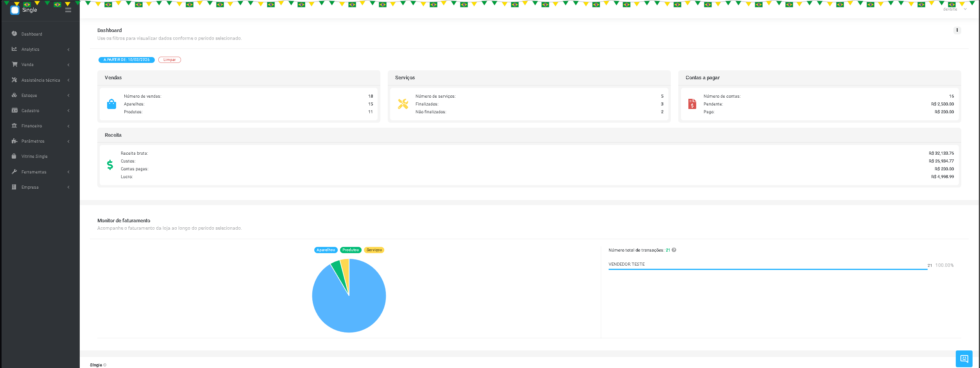Click the Dashboard pie chart icon
Image resolution: width=980 pixels, height=368 pixels.
click(14, 34)
